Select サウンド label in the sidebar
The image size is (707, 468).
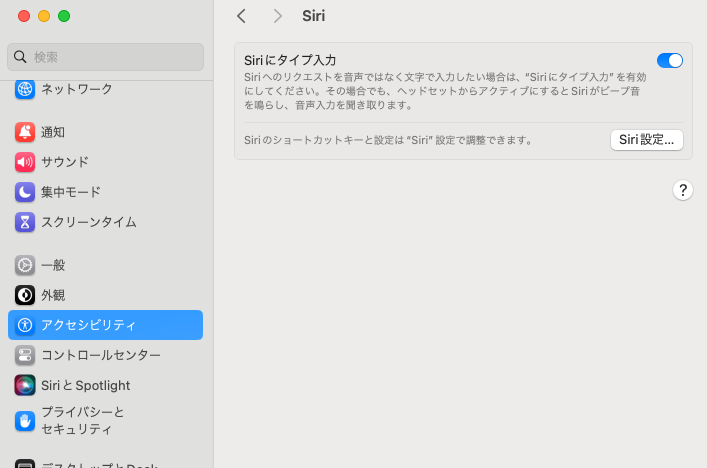point(65,162)
